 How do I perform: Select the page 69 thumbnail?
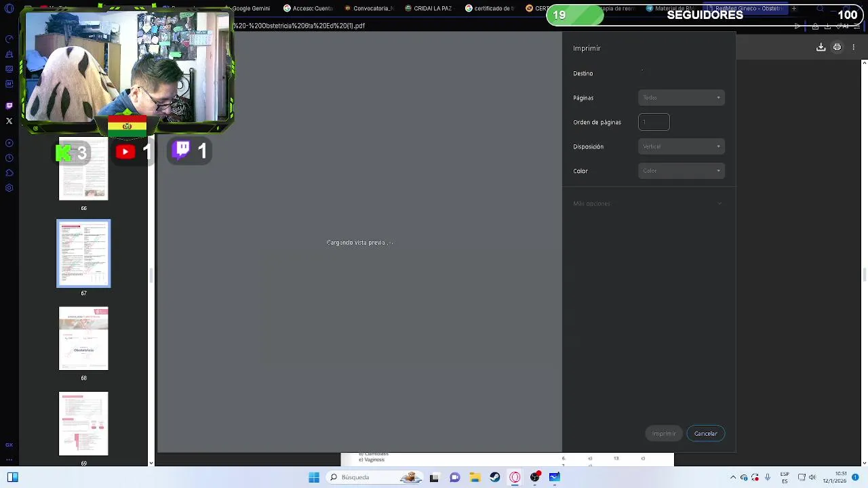click(x=83, y=424)
